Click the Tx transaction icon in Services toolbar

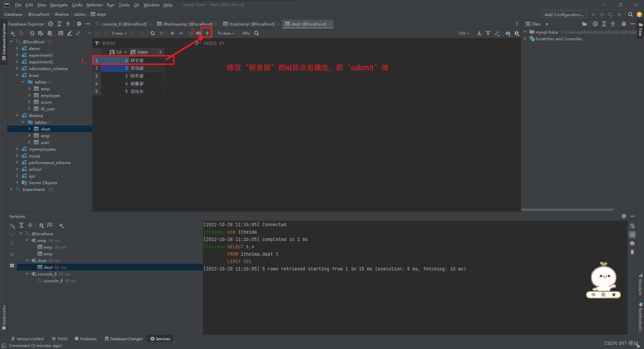click(x=12, y=226)
